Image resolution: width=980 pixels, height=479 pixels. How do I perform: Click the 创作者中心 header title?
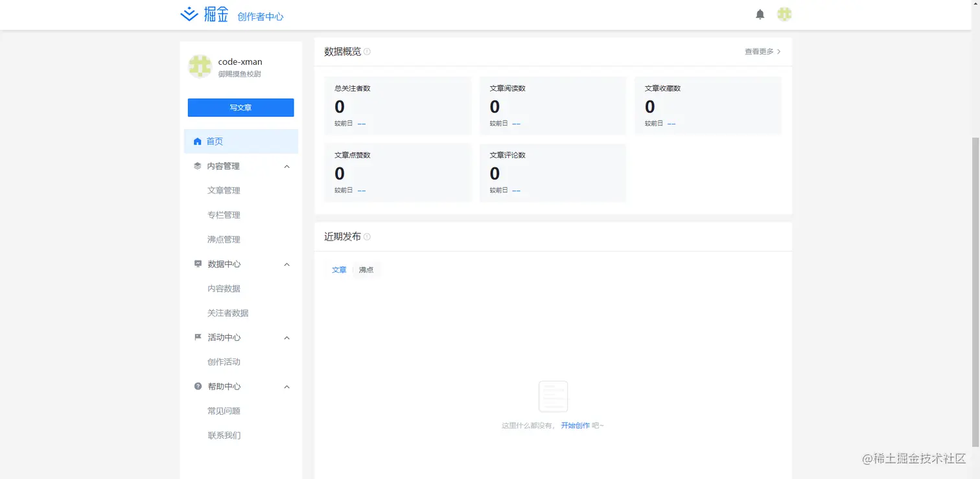[x=261, y=17]
